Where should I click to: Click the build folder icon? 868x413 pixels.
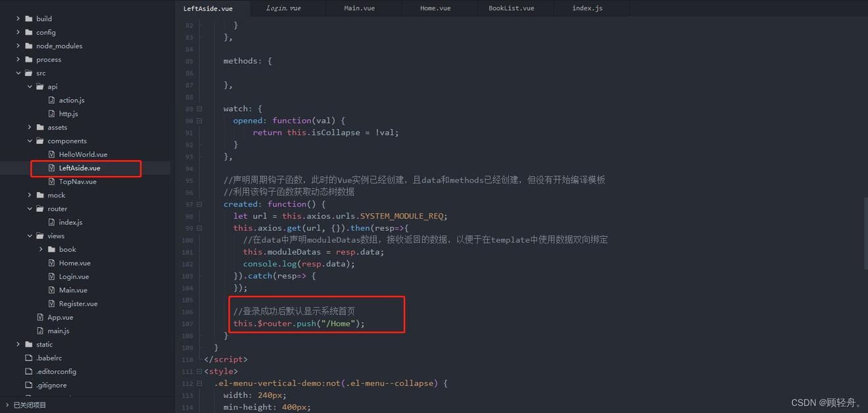click(29, 18)
